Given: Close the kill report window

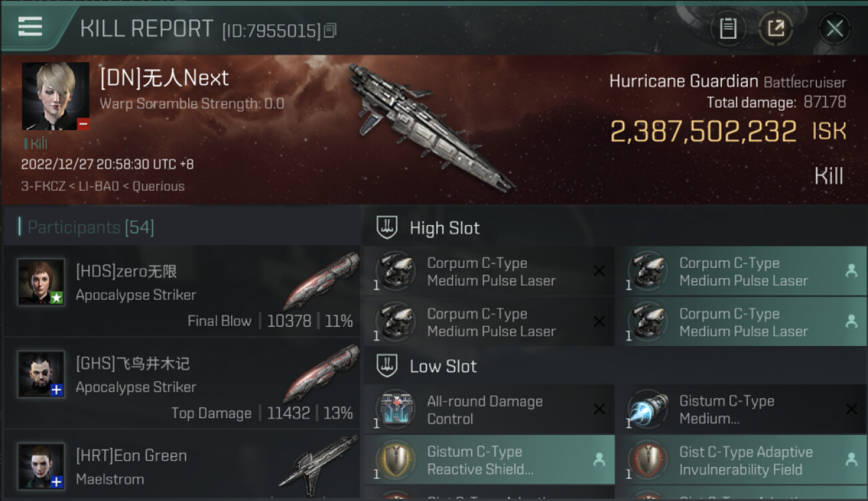Looking at the screenshot, I should click(x=835, y=28).
